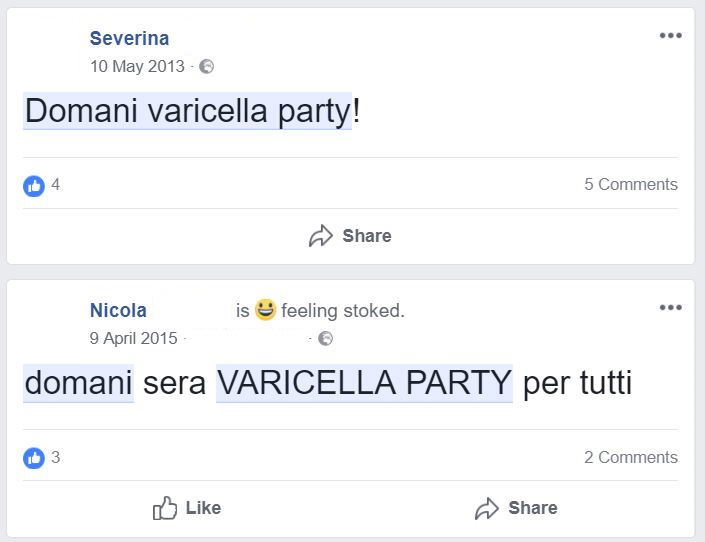This screenshot has width=705, height=542.
Task: View the 4 people who liked Severina's post
Action: (56, 185)
